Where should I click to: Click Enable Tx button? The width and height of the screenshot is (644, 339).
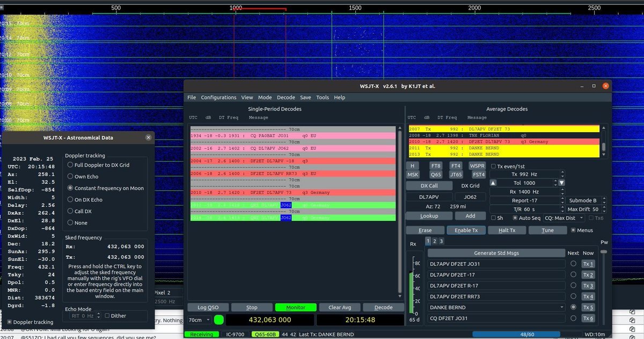pyautogui.click(x=466, y=230)
